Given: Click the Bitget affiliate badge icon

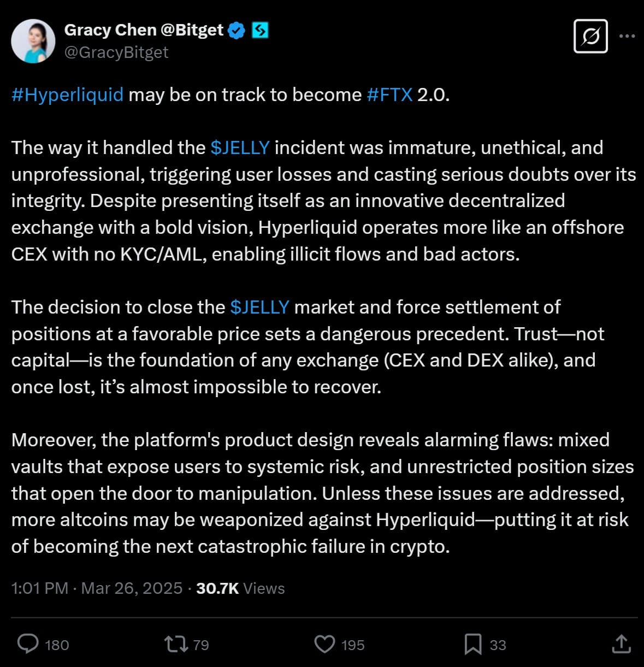Looking at the screenshot, I should tap(260, 30).
